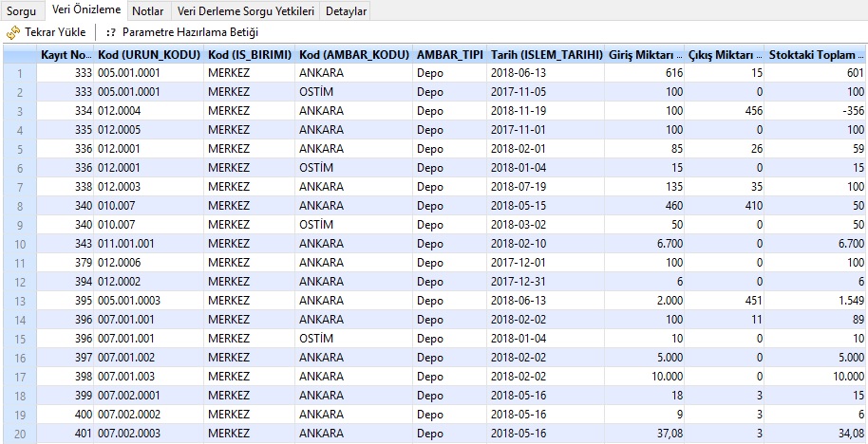868x444 pixels.
Task: Click the Kod (IS_BIRIMI) column header
Action: click(x=249, y=54)
